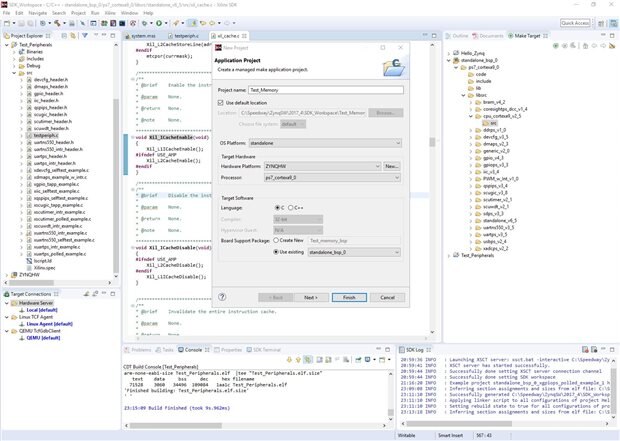
Task: Switch to the system.mss editor tab
Action: coord(145,33)
